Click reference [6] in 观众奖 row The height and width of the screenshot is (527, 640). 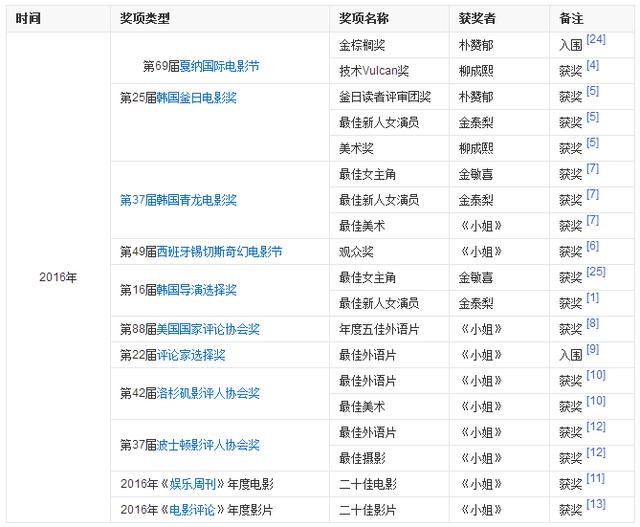593,246
